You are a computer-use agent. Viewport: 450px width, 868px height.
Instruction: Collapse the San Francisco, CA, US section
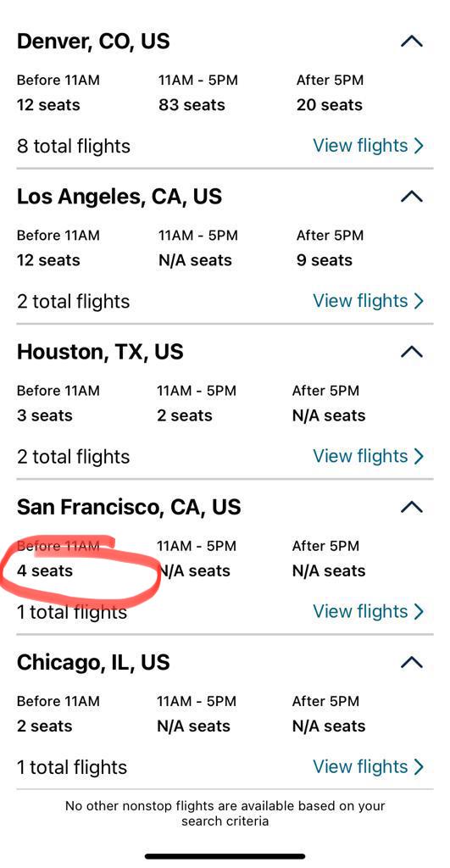click(x=411, y=507)
